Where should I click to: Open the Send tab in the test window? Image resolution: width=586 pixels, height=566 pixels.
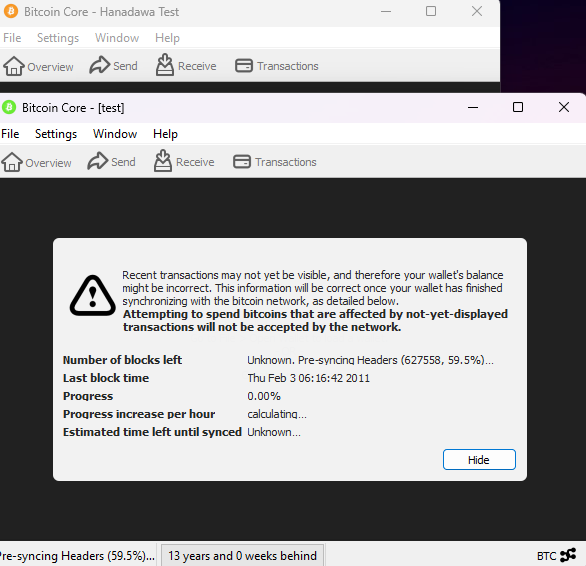click(111, 162)
